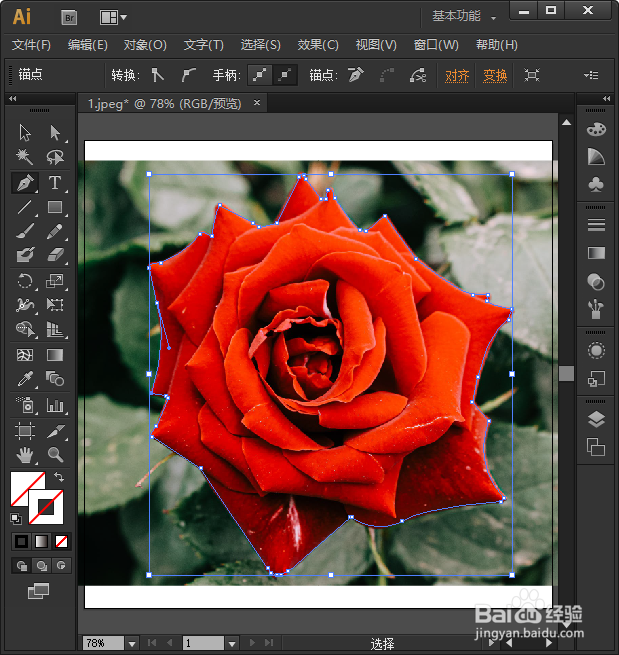The image size is (619, 655).
Task: Select the Warp tool
Action: pyautogui.click(x=25, y=305)
